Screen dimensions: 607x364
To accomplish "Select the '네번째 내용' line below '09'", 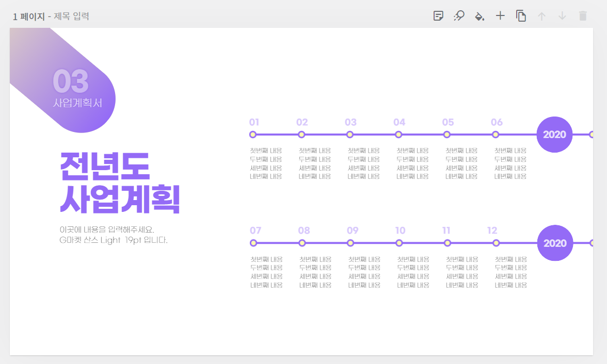I will tap(364, 285).
